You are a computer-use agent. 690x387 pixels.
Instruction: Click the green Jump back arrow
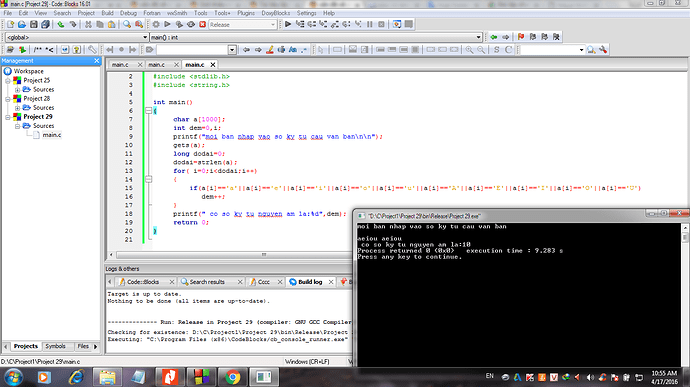[x=494, y=37]
